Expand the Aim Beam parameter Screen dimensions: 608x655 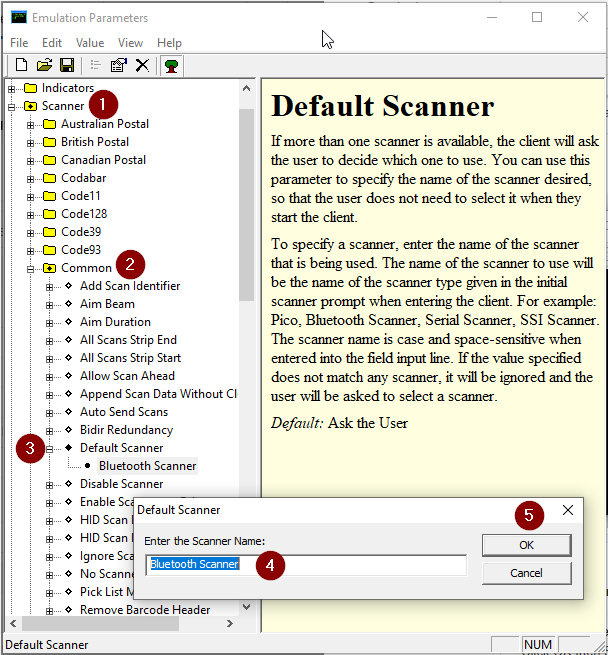[x=50, y=304]
